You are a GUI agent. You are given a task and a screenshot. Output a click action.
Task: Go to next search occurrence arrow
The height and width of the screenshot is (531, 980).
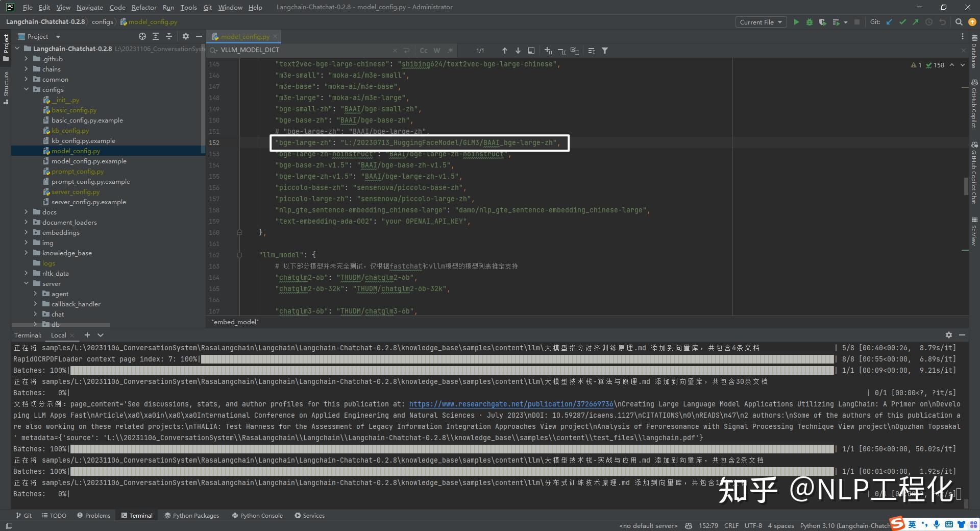(518, 51)
